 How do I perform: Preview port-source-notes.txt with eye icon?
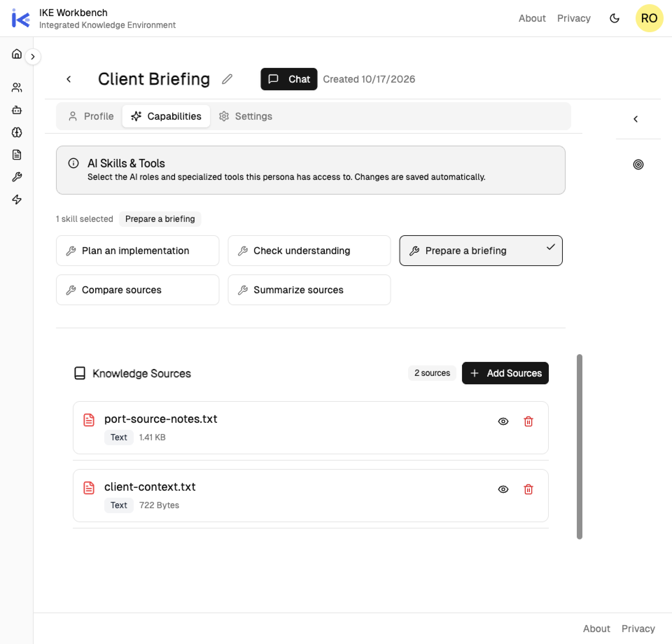click(503, 421)
